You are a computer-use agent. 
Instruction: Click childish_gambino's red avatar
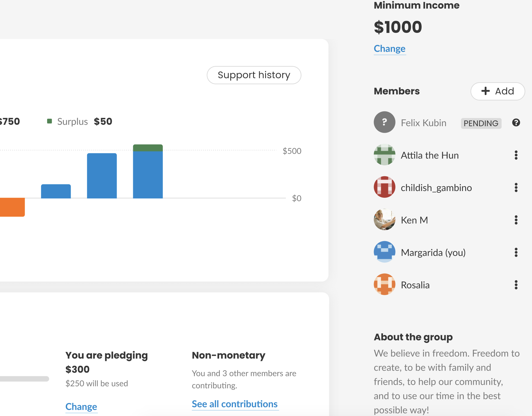click(384, 187)
